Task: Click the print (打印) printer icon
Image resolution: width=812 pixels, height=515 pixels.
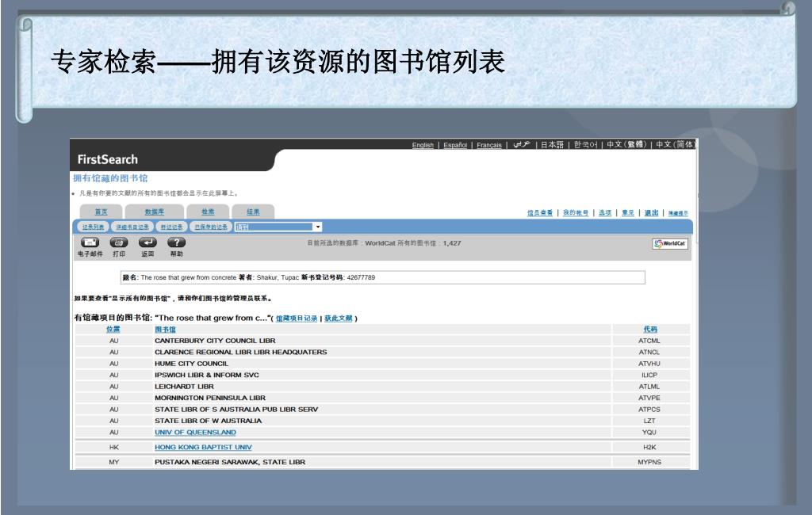Action: pyautogui.click(x=119, y=242)
